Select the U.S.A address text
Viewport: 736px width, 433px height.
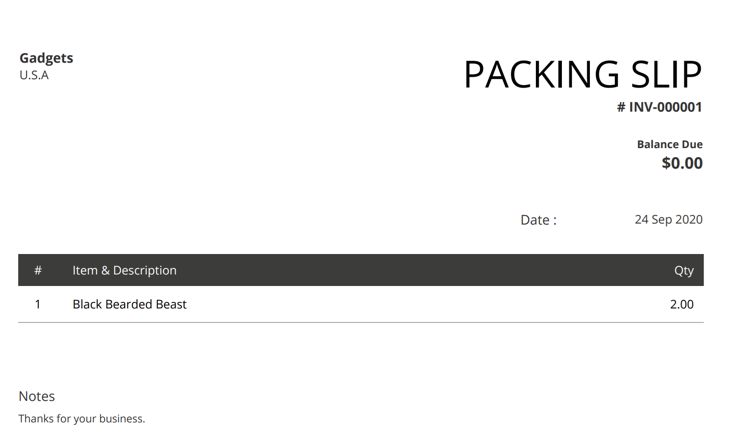pyautogui.click(x=34, y=75)
